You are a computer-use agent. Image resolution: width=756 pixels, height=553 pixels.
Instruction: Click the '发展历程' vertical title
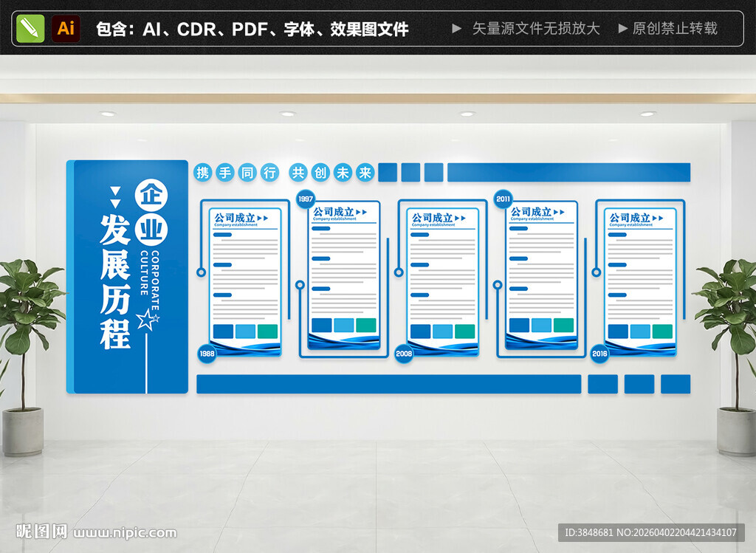tap(115, 282)
